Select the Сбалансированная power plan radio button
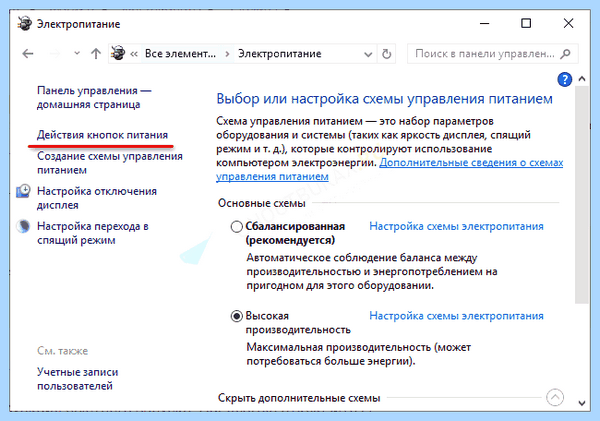The width and height of the screenshot is (600, 421). coord(237,227)
